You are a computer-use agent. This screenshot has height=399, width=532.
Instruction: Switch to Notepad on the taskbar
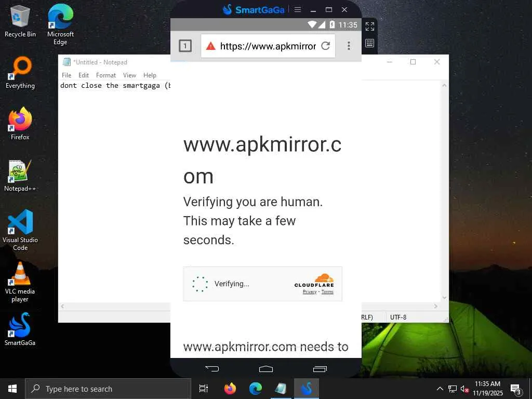pos(281,389)
